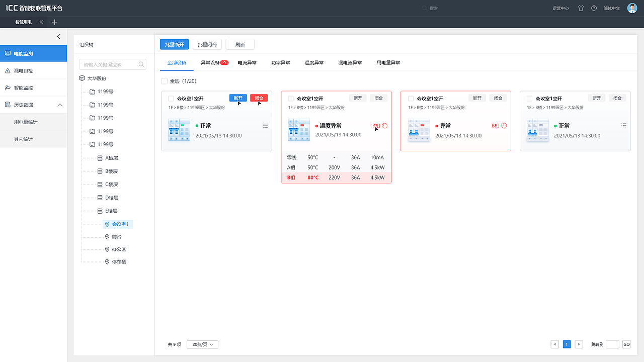This screenshot has height=362, width=644.
Task: Tick checkbox on the 温度异常 card
Action: [x=291, y=99]
